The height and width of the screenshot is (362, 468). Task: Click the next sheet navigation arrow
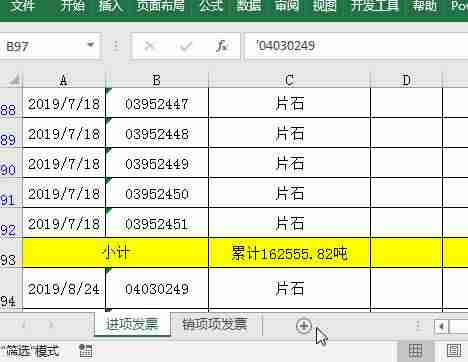click(x=51, y=324)
